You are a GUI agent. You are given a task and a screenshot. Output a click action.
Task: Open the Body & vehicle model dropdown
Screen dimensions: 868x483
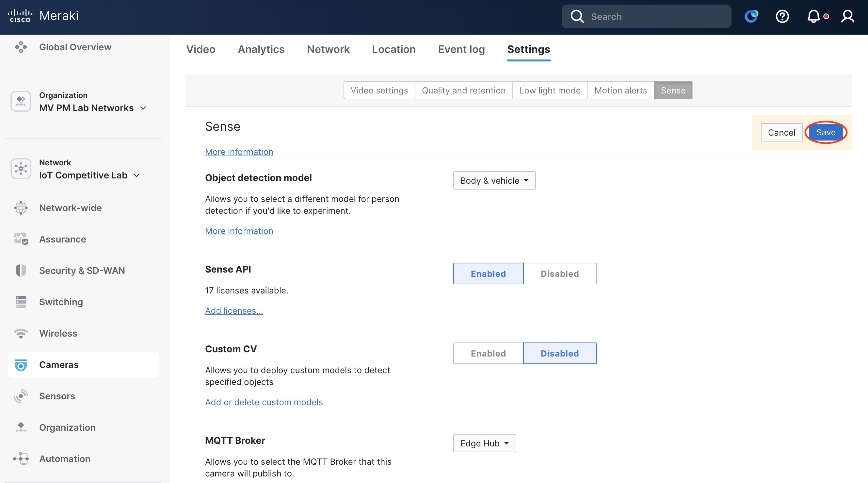494,180
